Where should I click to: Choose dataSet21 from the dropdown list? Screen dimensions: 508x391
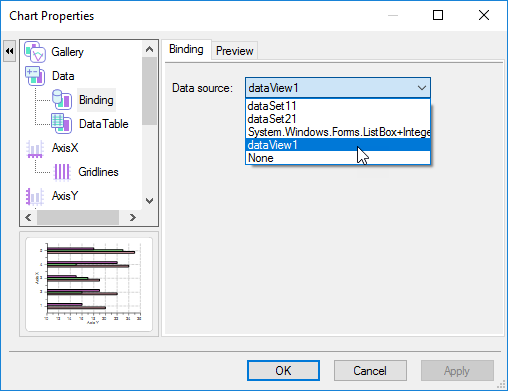tap(338, 119)
